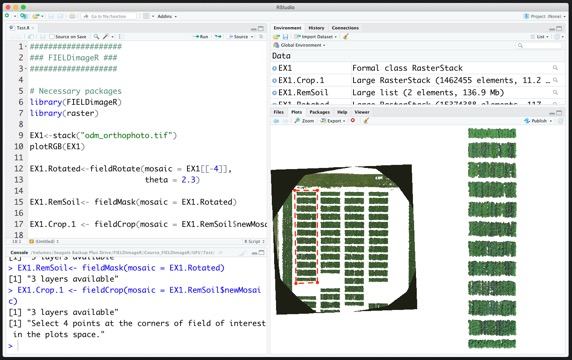Viewport: 572px width, 360px height.
Task: Click the clear console broom icon
Action: [x=243, y=253]
